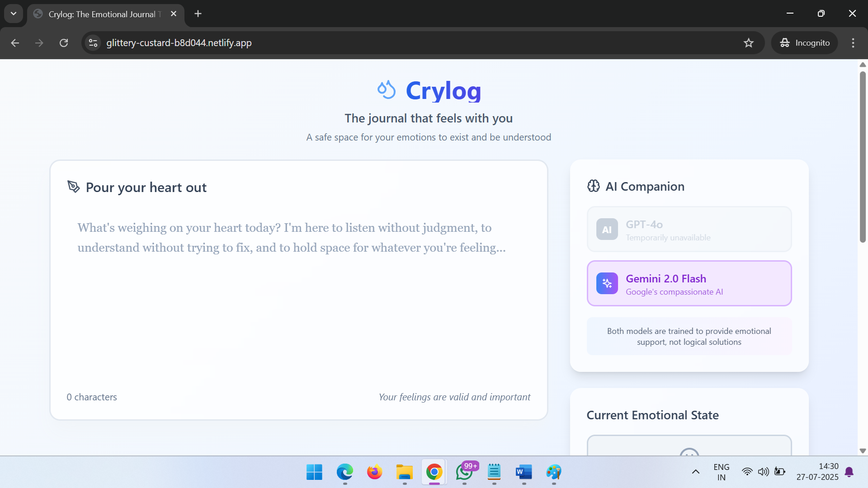
Task: Navigate back to the previous page
Action: click(15, 43)
